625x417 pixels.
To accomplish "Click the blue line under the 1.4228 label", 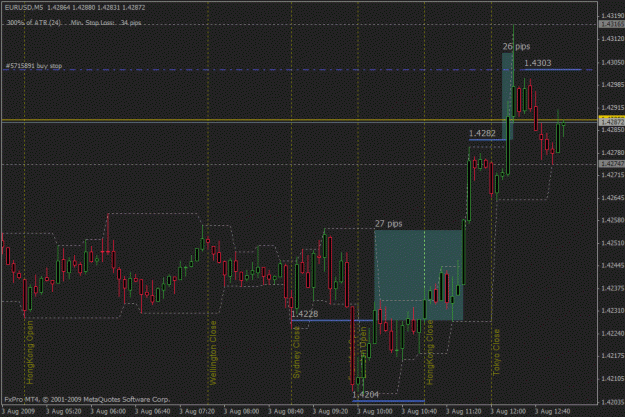I will (332, 320).
